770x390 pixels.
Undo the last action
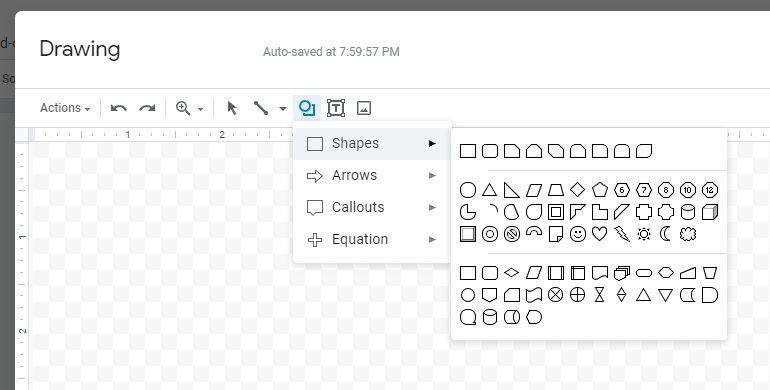[x=118, y=108]
